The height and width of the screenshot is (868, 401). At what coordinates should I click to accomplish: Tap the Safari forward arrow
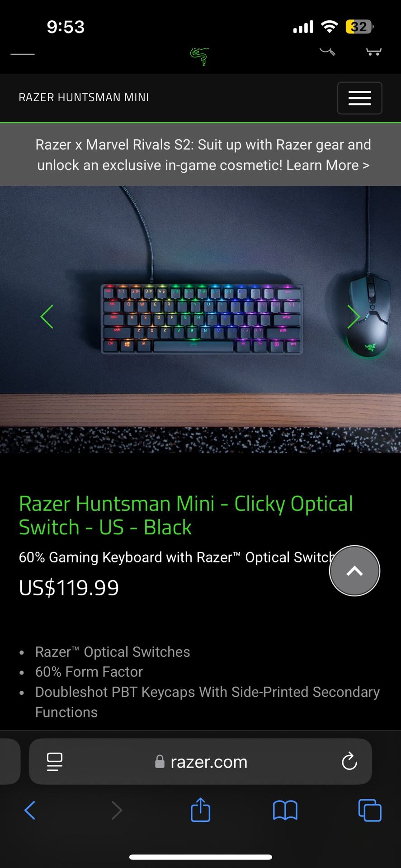click(x=116, y=810)
